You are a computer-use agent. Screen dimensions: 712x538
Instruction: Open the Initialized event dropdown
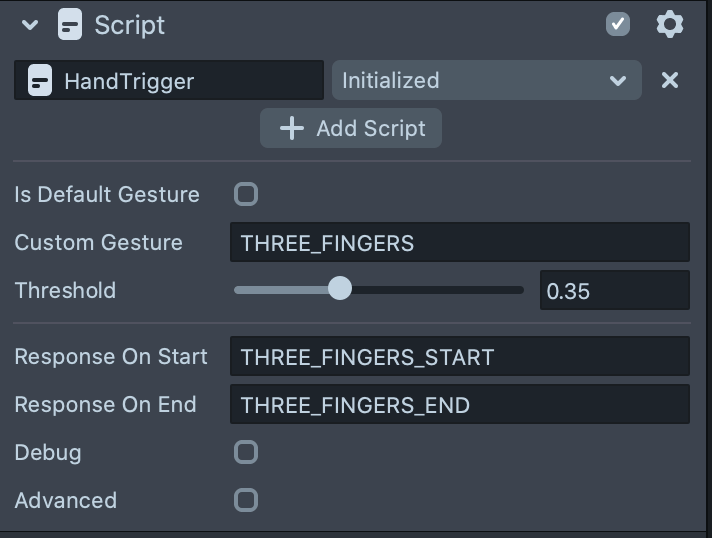click(x=486, y=81)
